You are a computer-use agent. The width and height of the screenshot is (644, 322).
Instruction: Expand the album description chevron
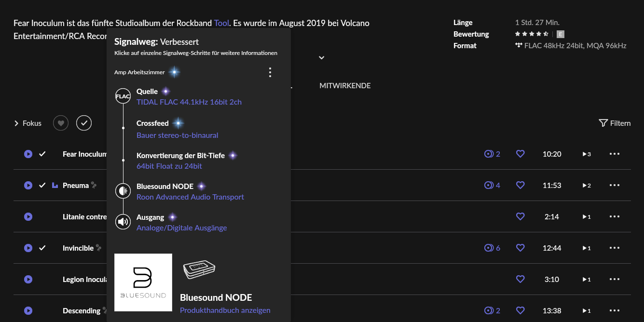coord(322,58)
